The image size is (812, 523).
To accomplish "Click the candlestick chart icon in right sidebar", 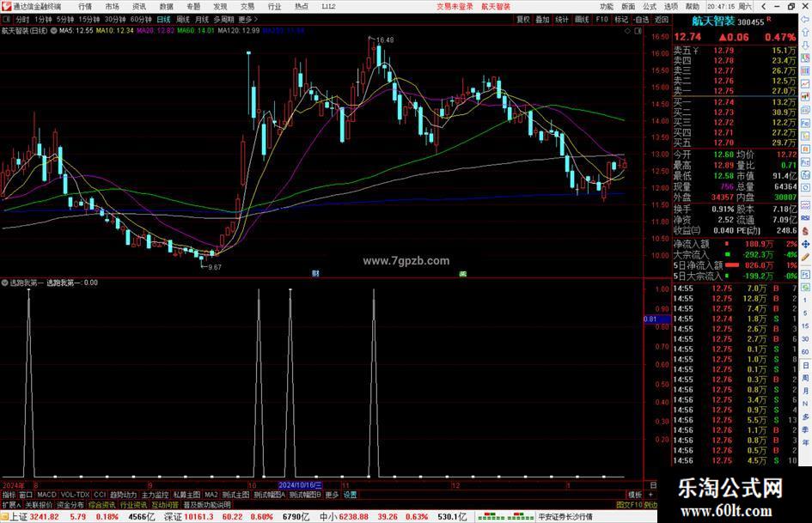I will 805,97.
